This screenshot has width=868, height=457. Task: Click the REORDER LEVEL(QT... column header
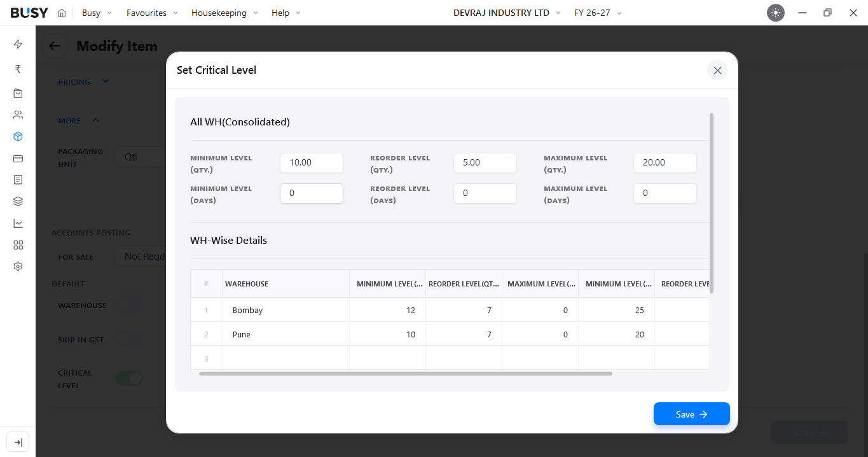tap(464, 284)
